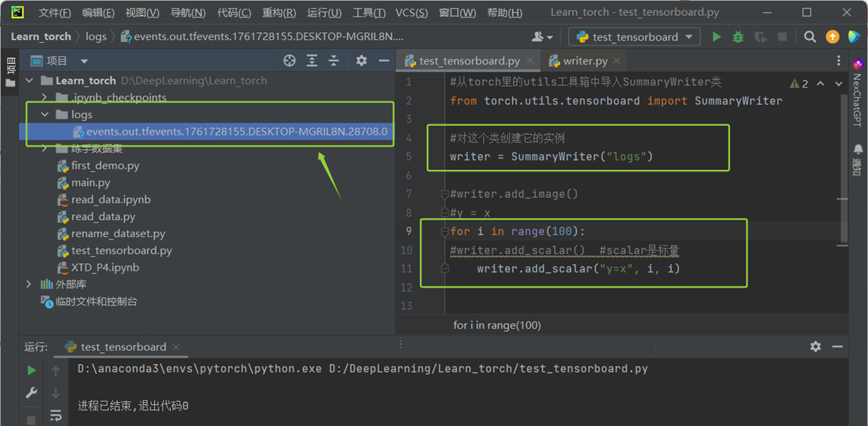Image resolution: width=868 pixels, height=426 pixels.
Task: Close the test_tensorboard run tab
Action: (175, 347)
